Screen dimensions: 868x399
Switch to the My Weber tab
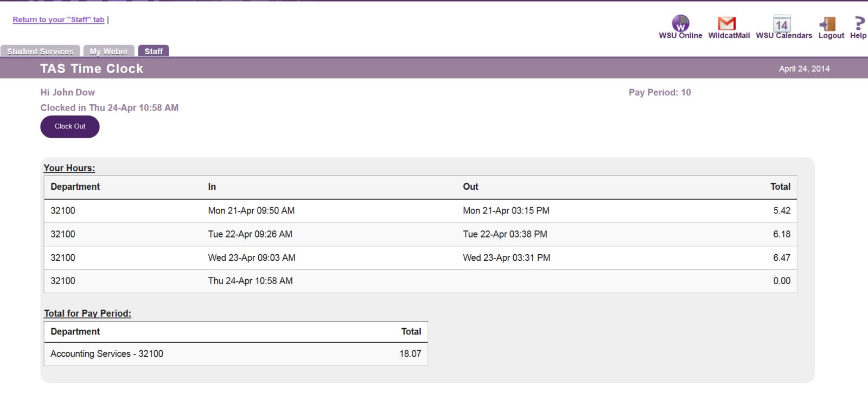[x=109, y=51]
